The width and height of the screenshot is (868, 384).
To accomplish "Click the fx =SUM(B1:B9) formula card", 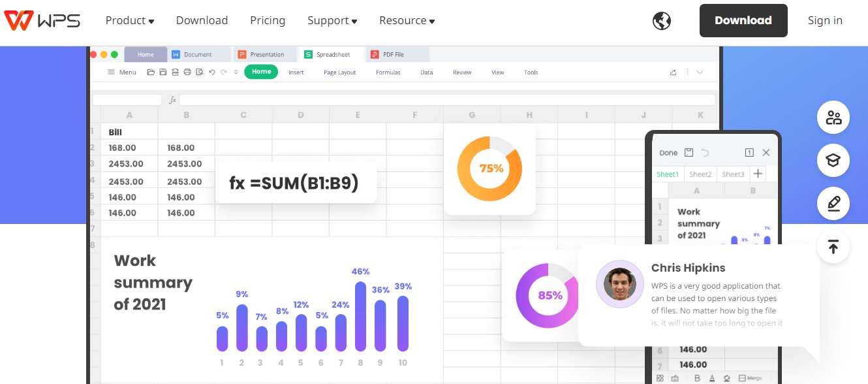I will [x=296, y=182].
